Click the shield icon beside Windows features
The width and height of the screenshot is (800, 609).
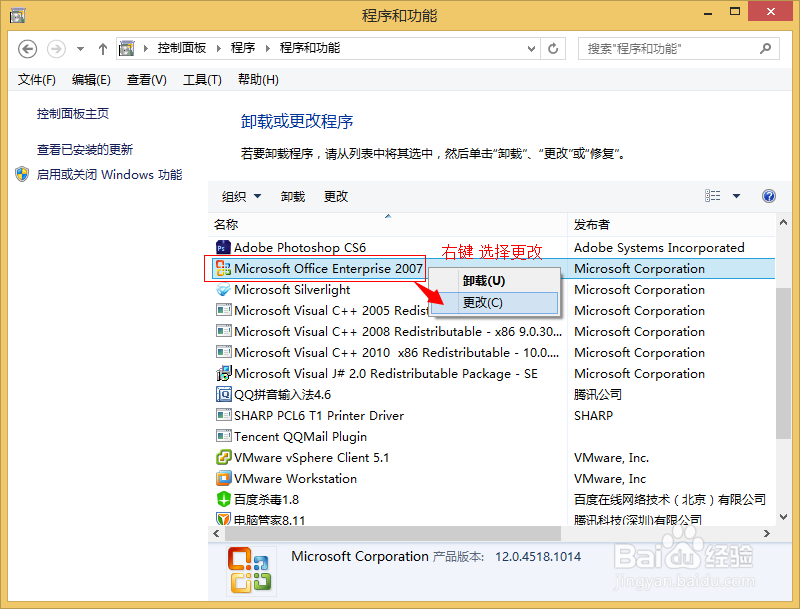click(22, 174)
